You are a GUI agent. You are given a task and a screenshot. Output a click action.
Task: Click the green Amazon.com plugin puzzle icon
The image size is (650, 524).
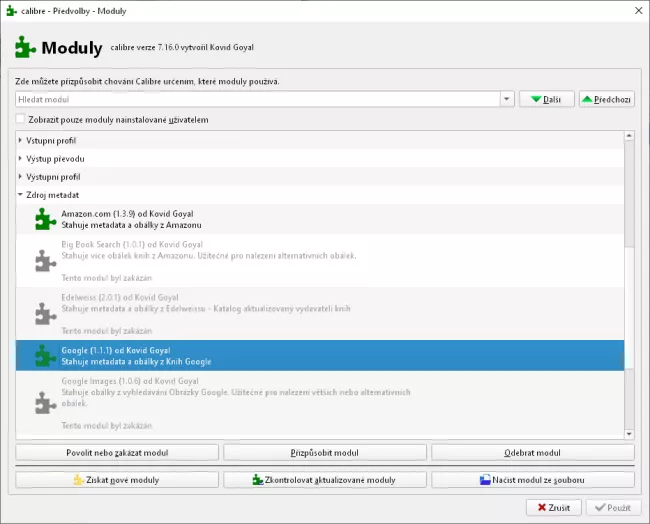point(45,219)
